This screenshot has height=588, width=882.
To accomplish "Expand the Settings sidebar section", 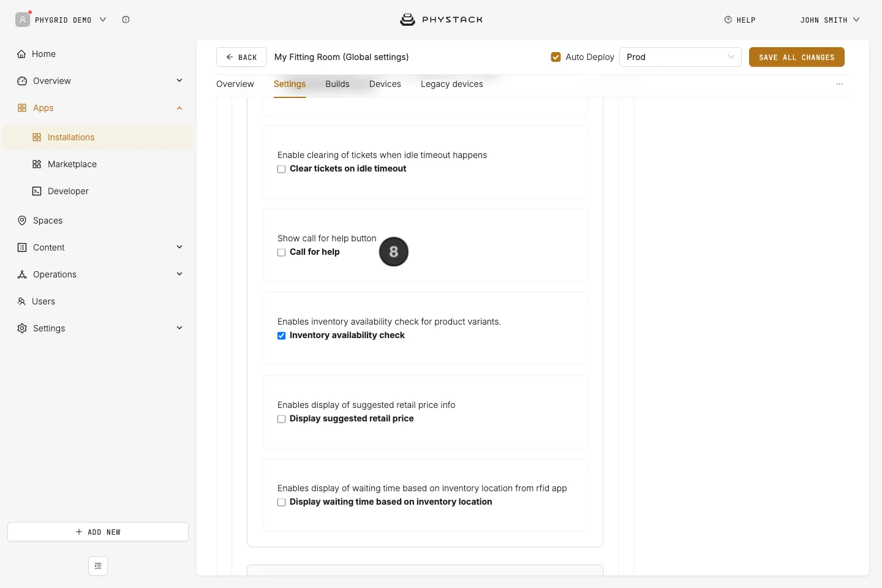I will (x=179, y=328).
